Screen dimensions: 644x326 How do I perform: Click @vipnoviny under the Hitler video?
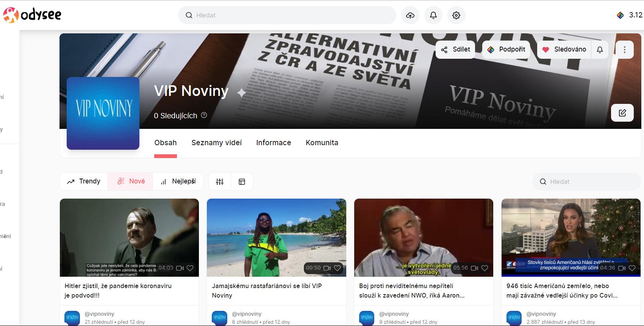[99, 314]
